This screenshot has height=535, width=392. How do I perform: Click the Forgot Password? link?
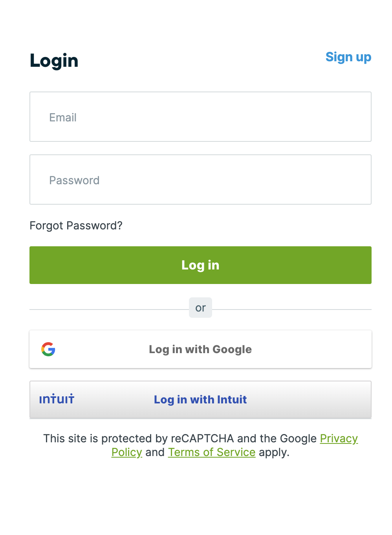(x=76, y=225)
